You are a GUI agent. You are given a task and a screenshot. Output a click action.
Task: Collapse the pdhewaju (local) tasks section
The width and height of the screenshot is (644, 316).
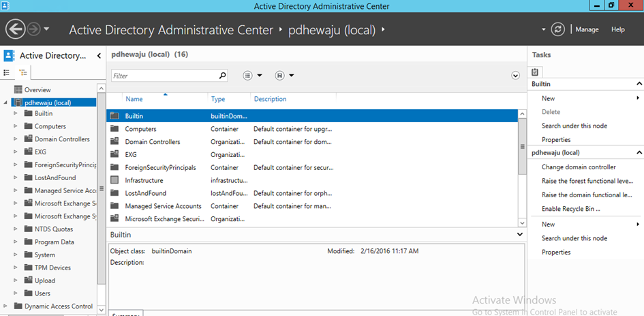click(x=639, y=153)
